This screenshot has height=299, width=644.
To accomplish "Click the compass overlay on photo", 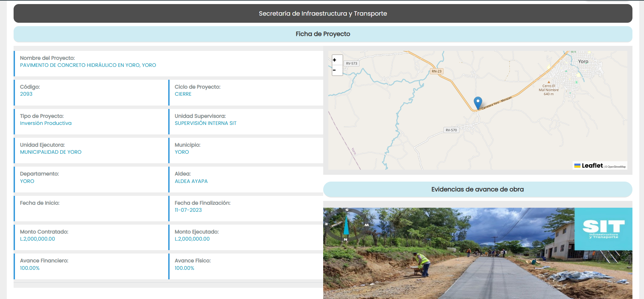I will (x=346, y=225).
